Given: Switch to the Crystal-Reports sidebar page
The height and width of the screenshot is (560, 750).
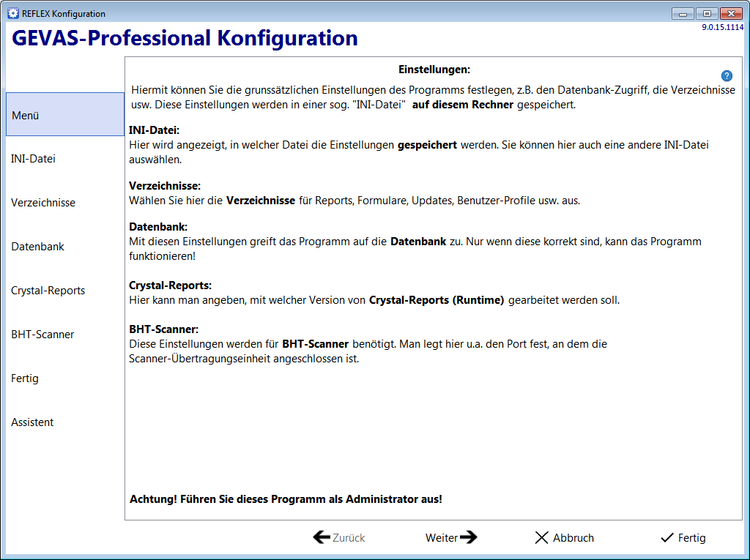Looking at the screenshot, I should point(48,291).
